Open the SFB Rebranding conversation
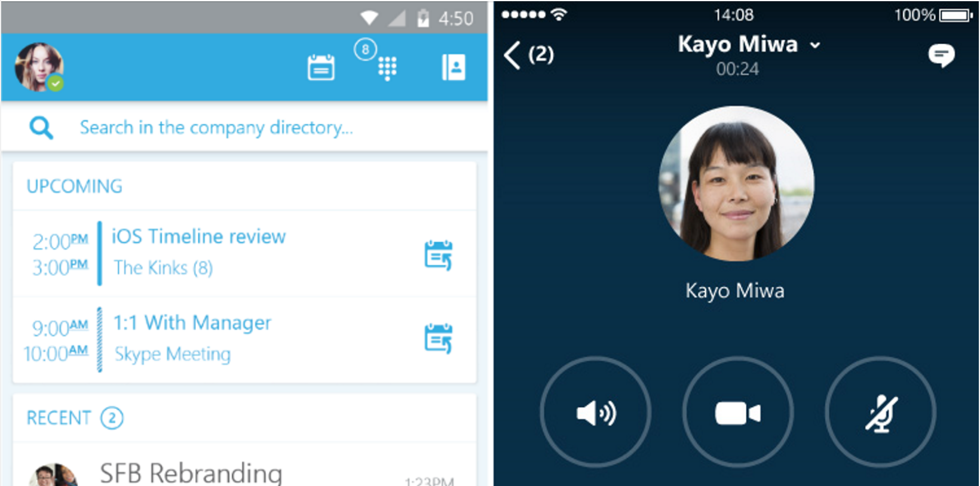980x486 pixels. (191, 472)
